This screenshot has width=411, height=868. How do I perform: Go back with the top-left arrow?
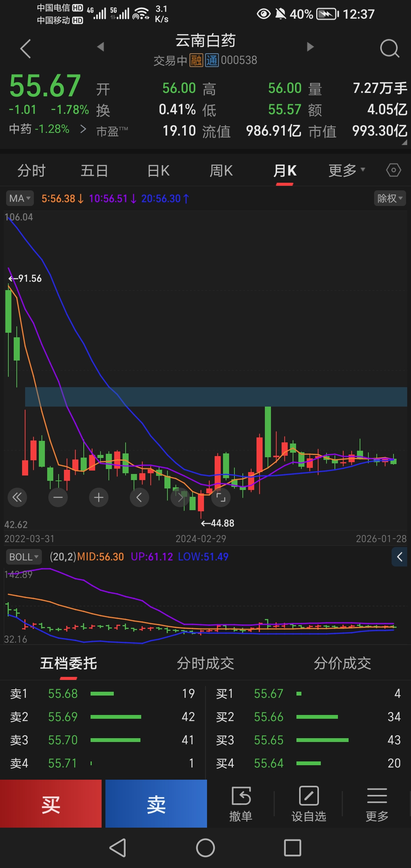click(25, 49)
